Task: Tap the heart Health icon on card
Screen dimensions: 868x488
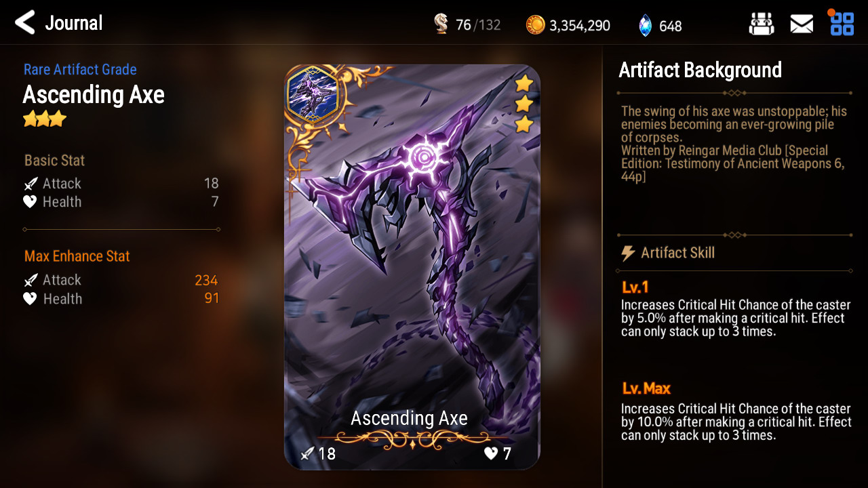Action: [x=491, y=453]
